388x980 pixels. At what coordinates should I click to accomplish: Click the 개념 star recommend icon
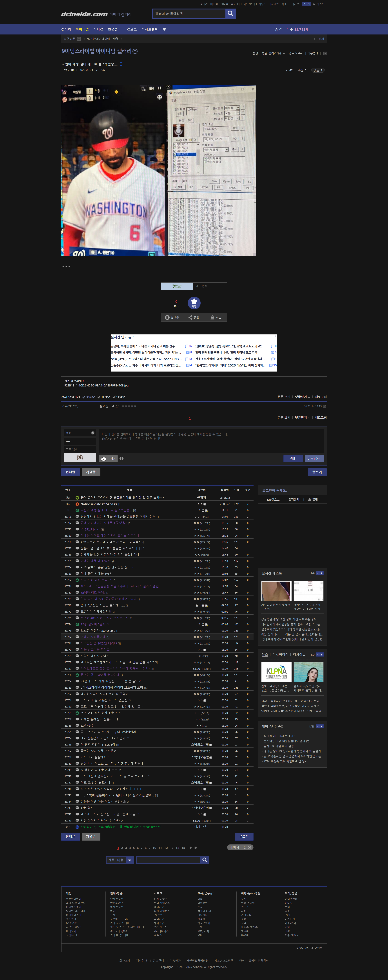[x=194, y=303]
